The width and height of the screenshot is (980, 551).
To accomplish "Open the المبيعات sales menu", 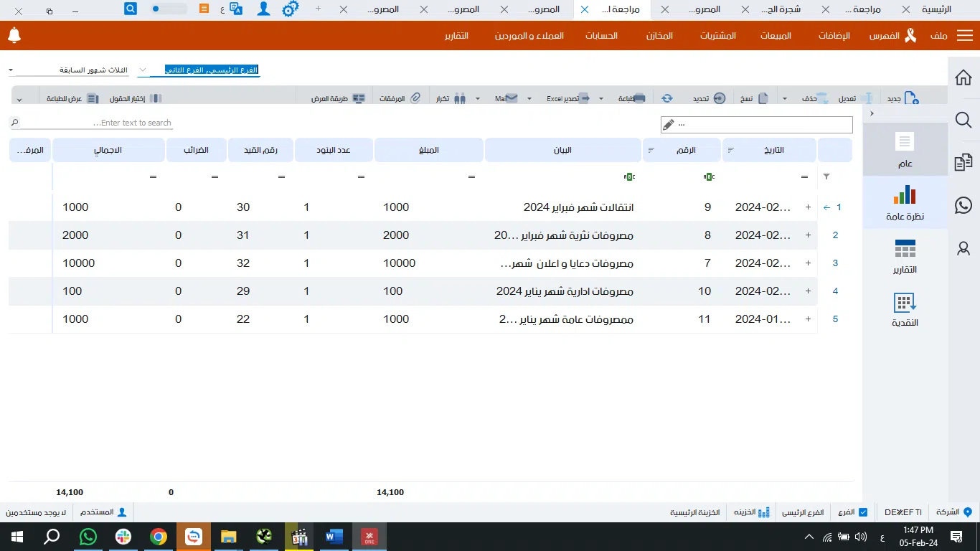I will coord(776,36).
